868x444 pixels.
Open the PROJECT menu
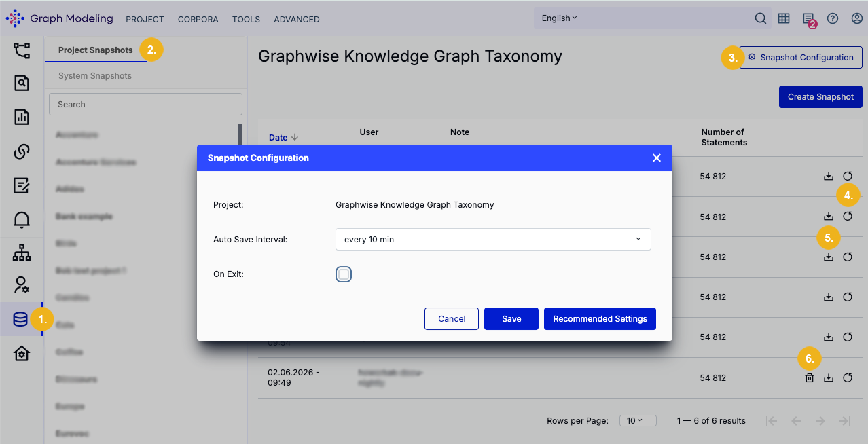point(145,19)
